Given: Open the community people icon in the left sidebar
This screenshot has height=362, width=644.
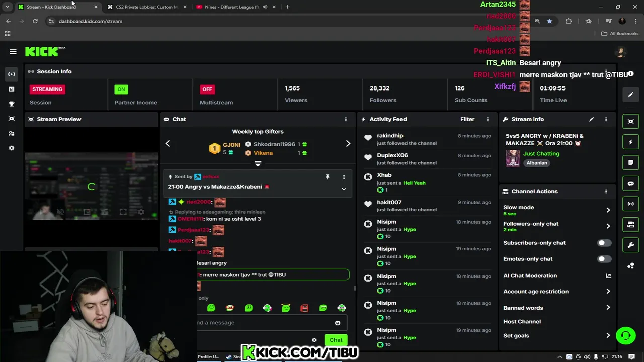Looking at the screenshot, I should tap(12, 134).
